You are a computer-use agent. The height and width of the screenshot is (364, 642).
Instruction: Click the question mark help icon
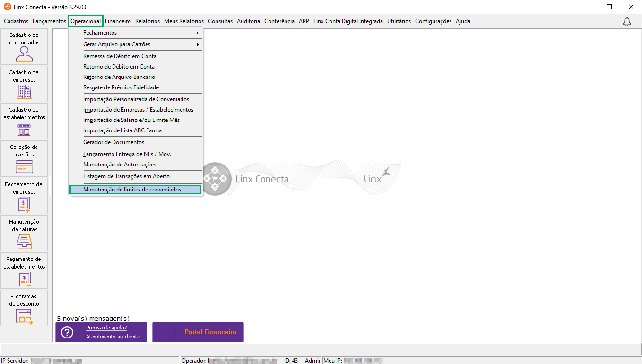(67, 332)
